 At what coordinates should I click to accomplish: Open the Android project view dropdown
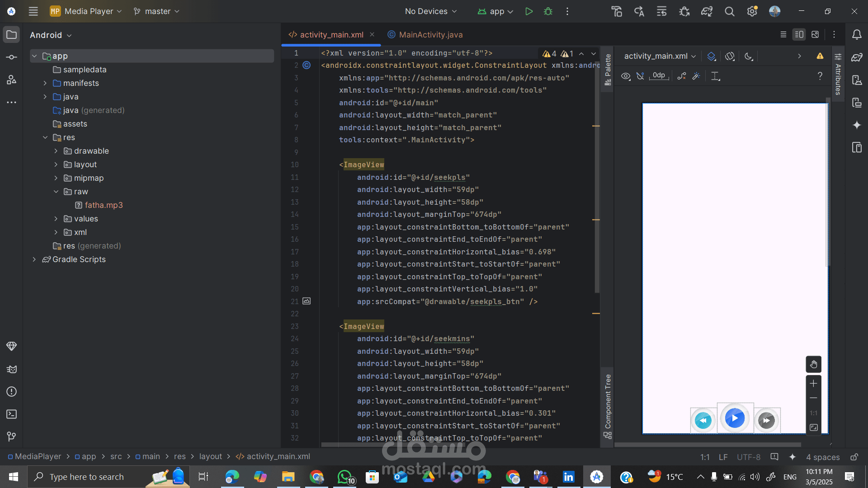pyautogui.click(x=51, y=35)
